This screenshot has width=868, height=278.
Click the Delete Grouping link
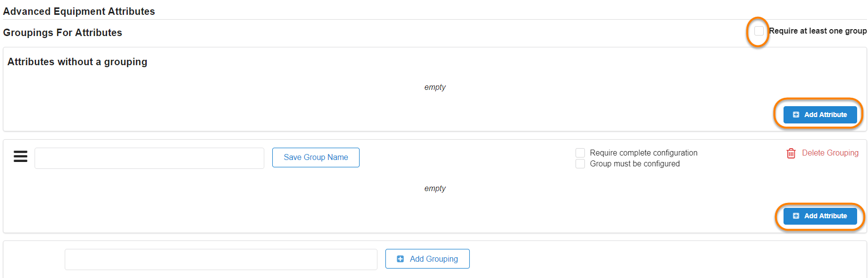(830, 153)
